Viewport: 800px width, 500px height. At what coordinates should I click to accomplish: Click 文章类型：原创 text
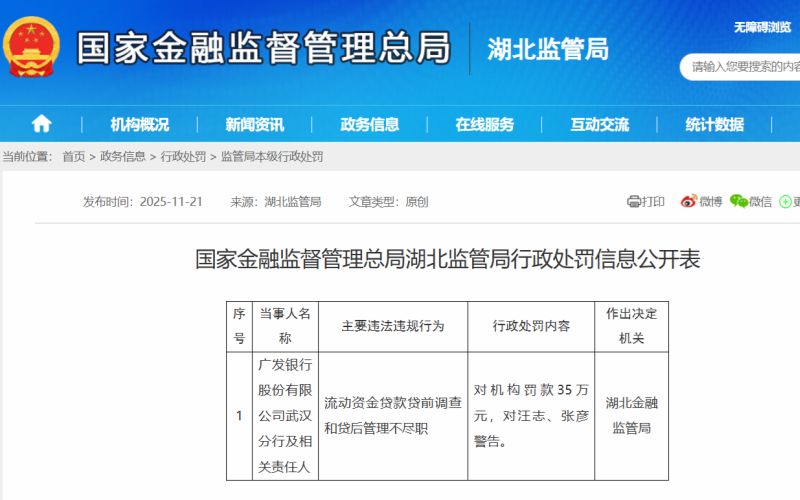pos(388,202)
